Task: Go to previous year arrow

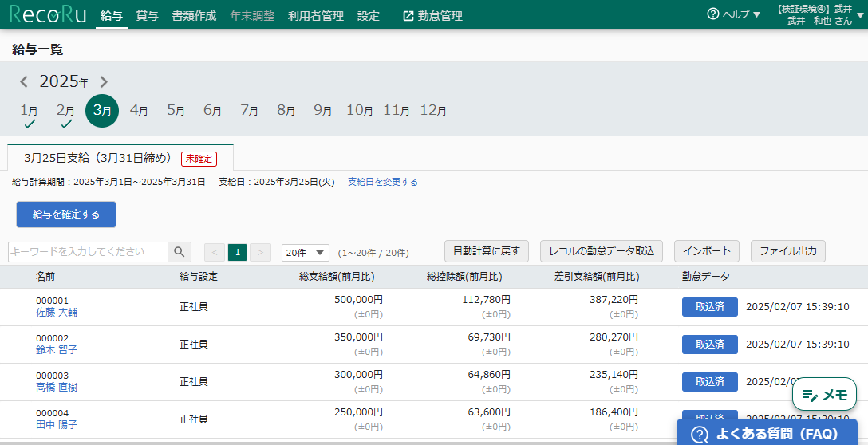Action: pos(24,82)
